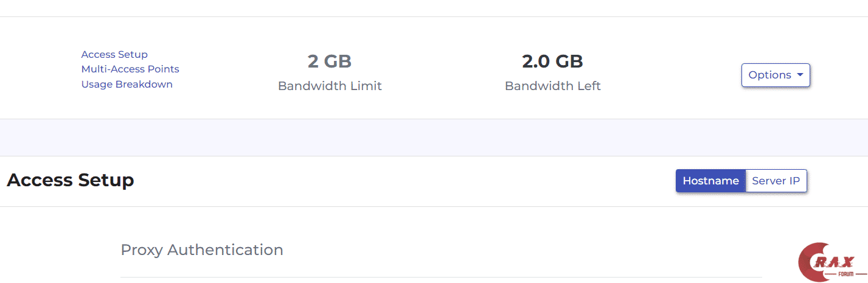This screenshot has height=283, width=868.
Task: Click the Proxy Authentication heading
Action: (202, 250)
